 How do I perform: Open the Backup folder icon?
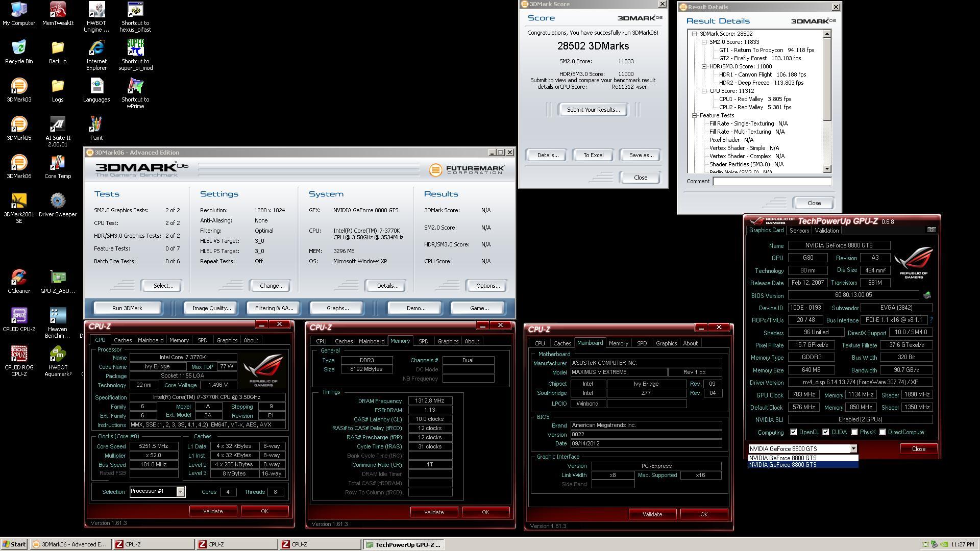pos(58,52)
